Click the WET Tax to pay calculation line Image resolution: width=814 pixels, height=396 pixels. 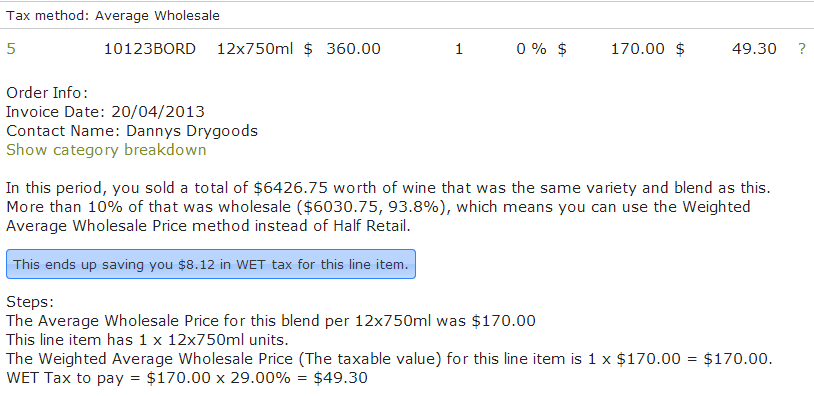click(x=187, y=378)
